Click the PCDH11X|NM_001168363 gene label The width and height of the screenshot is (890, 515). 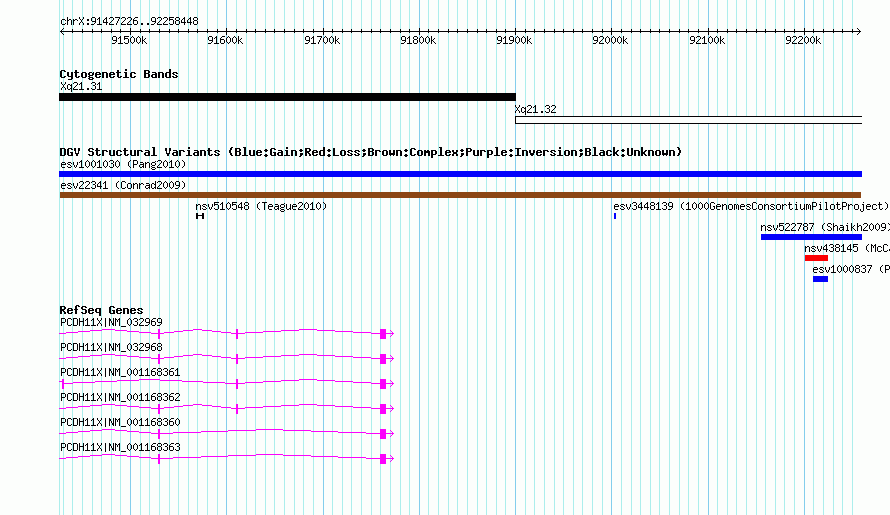click(120, 447)
